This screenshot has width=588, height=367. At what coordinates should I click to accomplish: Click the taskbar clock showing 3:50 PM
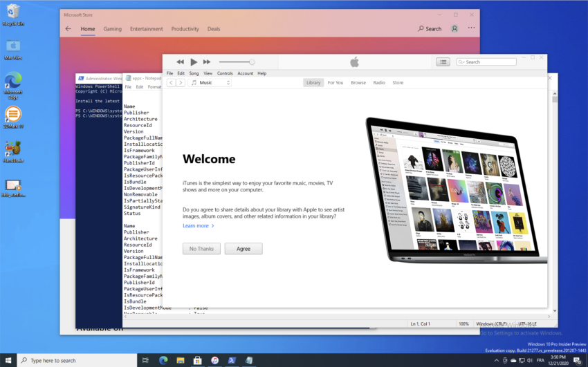pyautogui.click(x=558, y=360)
